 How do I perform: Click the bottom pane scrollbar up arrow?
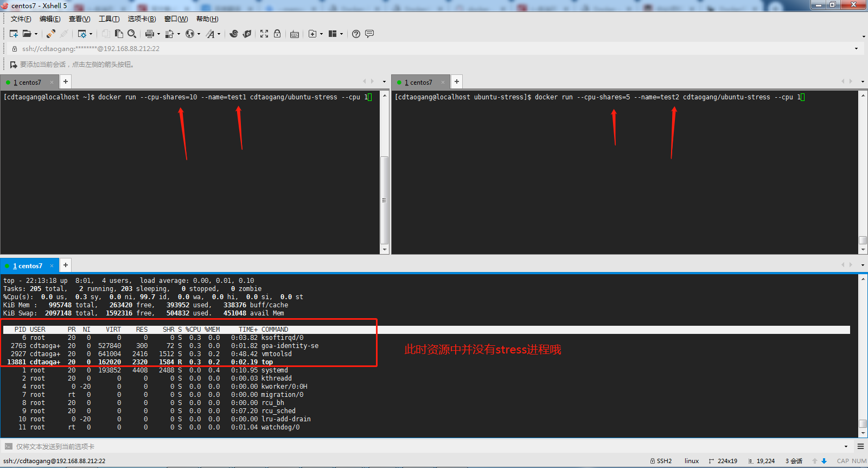[863, 279]
